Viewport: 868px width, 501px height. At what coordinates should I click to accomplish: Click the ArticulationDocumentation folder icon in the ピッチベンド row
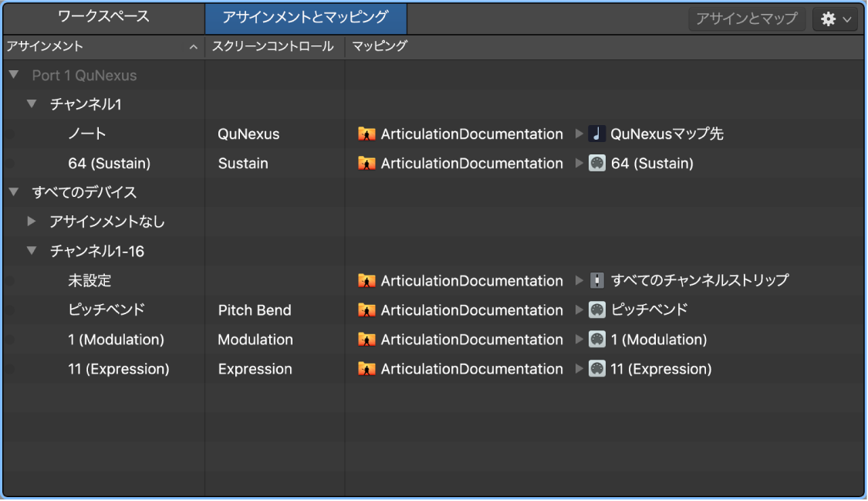coord(366,310)
